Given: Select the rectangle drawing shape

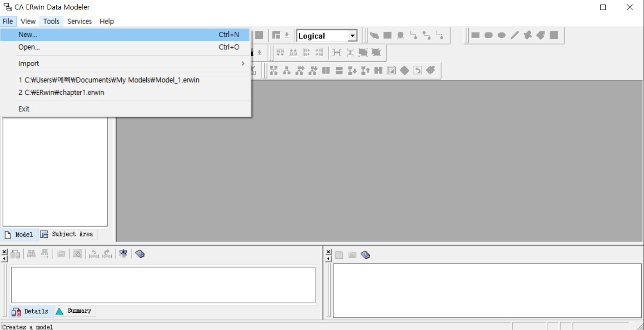Looking at the screenshot, I should (476, 35).
